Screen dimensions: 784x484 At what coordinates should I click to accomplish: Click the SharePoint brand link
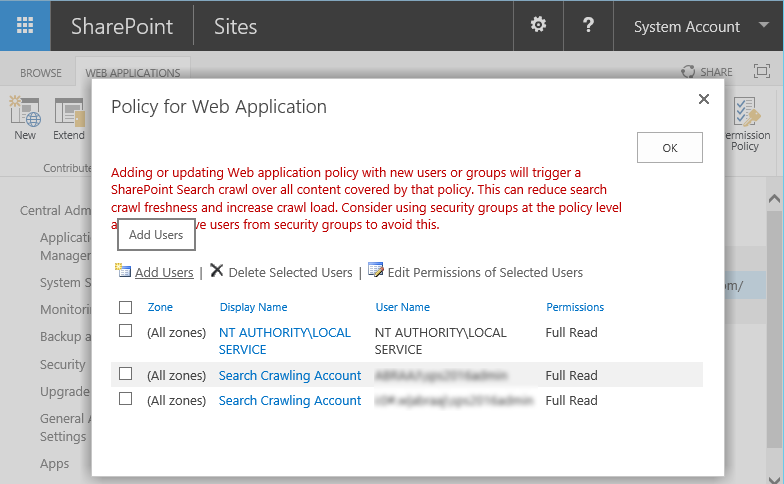pyautogui.click(x=122, y=26)
